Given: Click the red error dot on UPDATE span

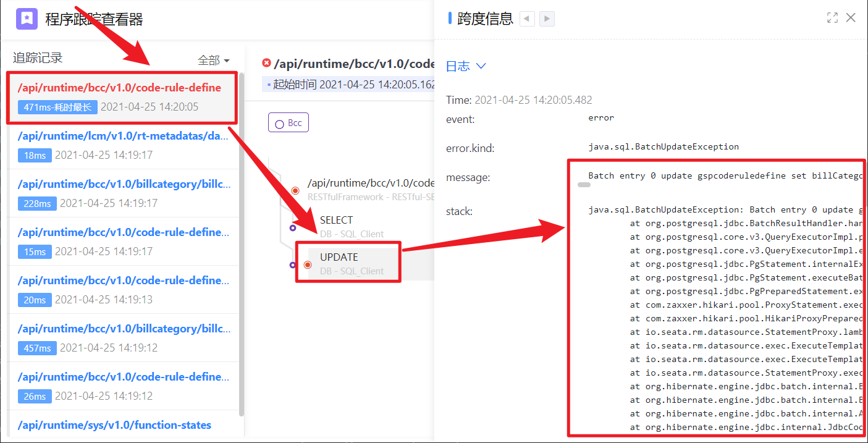Looking at the screenshot, I should coord(308,265).
